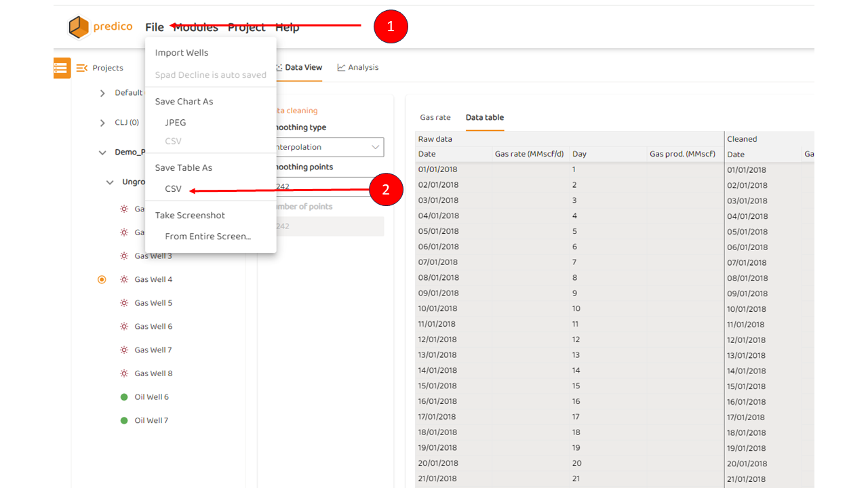
Task: Select Import Wells from the menu
Action: click(x=182, y=53)
